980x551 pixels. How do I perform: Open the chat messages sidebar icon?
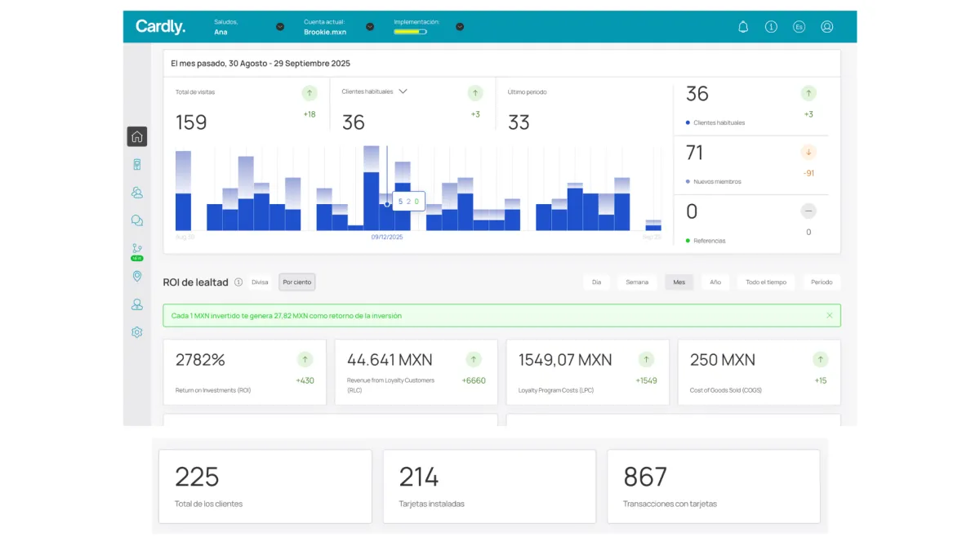click(x=137, y=220)
